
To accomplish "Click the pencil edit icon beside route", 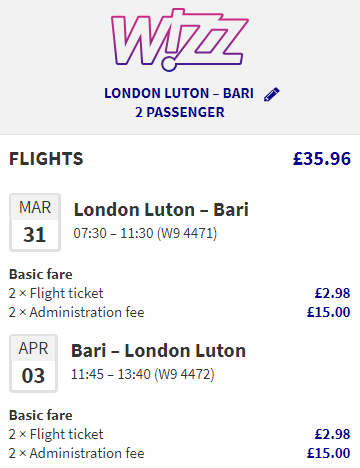I will [x=272, y=94].
